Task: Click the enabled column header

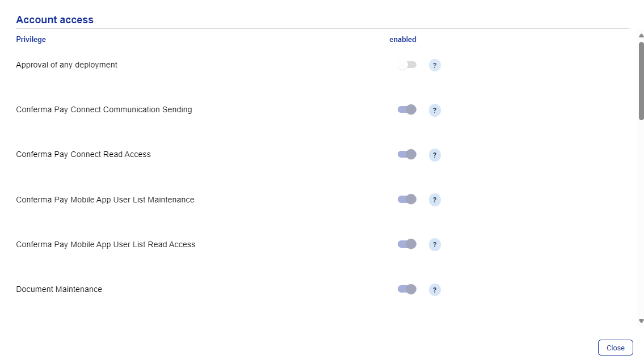Action: click(x=402, y=39)
